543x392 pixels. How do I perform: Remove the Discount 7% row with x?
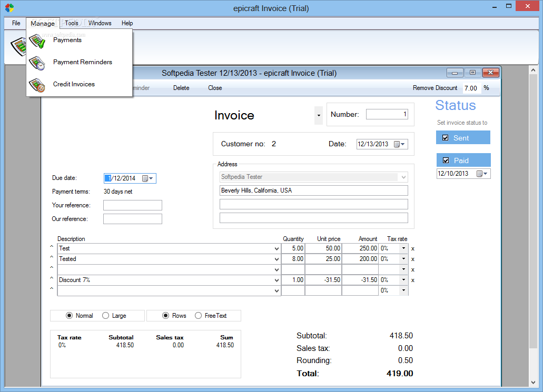click(413, 280)
